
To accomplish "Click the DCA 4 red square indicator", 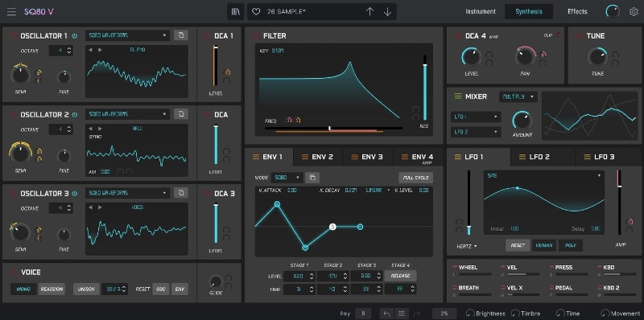I will tap(458, 36).
